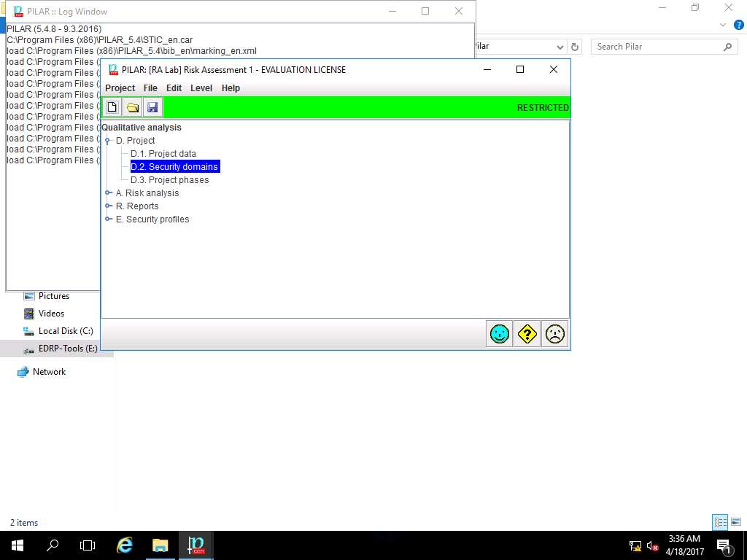The width and height of the screenshot is (747, 560).
Task: Expand the A. Risk analysis node
Action: (x=108, y=192)
